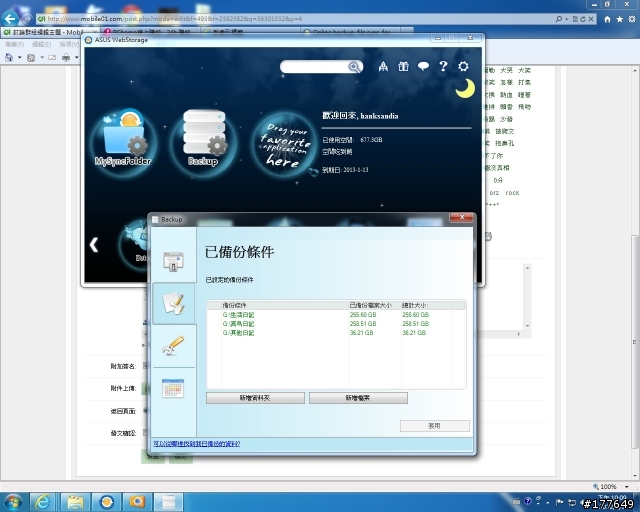Open the question mark help icon in WebStorage
The image size is (640, 512).
click(x=443, y=66)
